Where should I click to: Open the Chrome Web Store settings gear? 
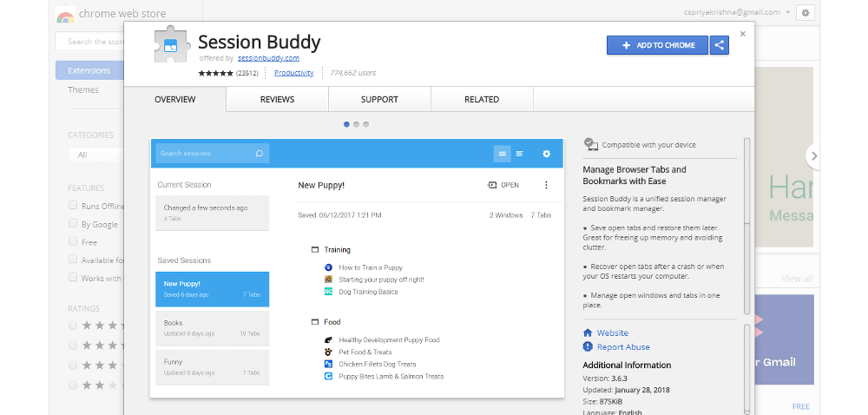[806, 13]
